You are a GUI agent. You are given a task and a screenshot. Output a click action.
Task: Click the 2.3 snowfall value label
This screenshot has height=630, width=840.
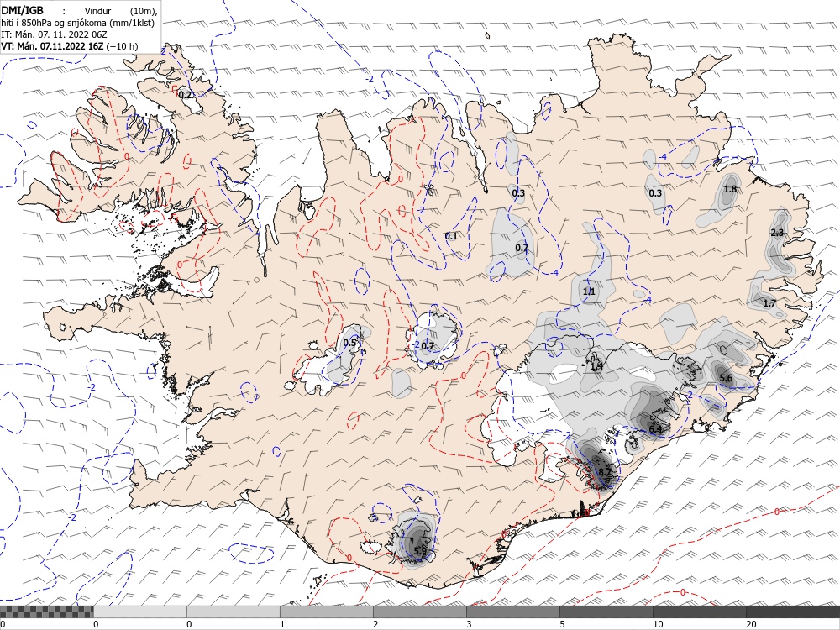tap(777, 233)
